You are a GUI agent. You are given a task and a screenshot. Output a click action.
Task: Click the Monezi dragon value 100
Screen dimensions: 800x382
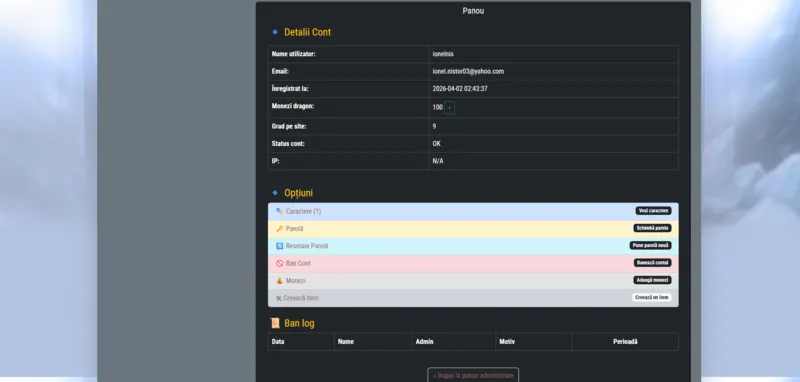pyautogui.click(x=437, y=108)
